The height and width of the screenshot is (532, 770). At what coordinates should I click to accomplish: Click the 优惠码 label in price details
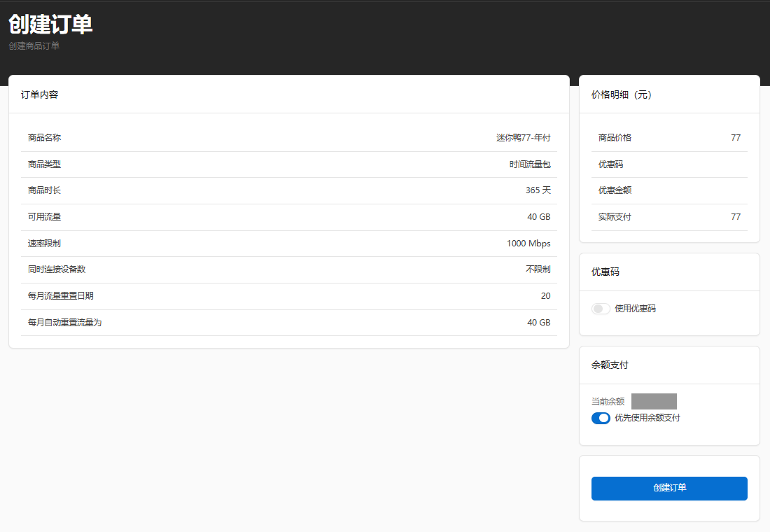(x=610, y=164)
